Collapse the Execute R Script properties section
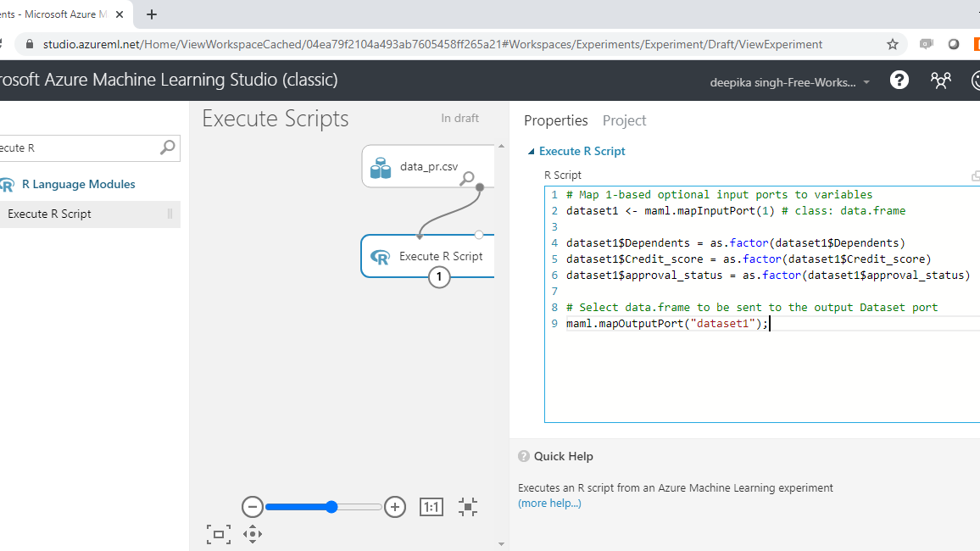 coord(532,151)
